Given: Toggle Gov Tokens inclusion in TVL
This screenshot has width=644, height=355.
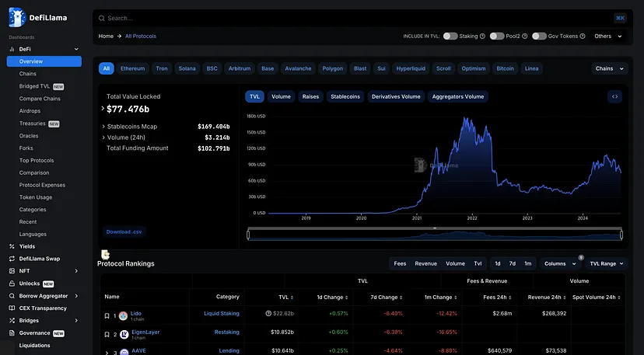Looking at the screenshot, I should tap(539, 37).
